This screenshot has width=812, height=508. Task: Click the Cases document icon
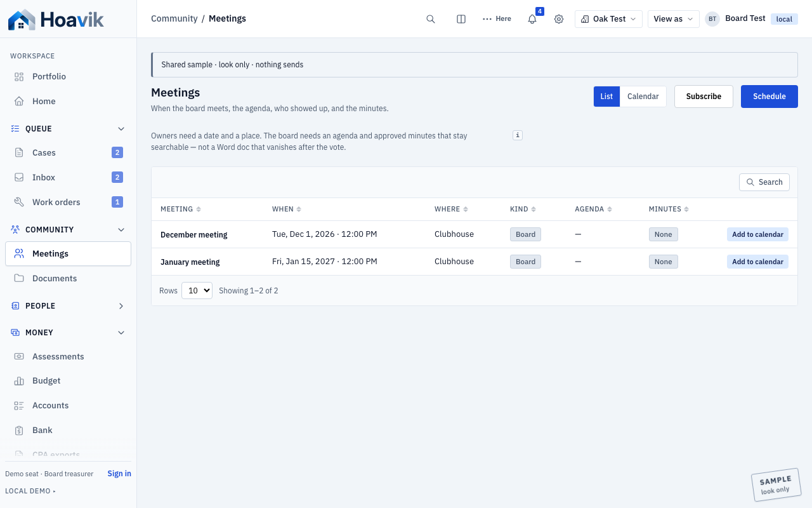(19, 153)
